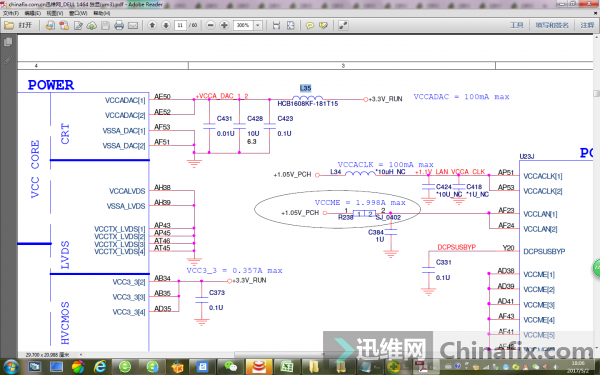Click the taskbar clock showing 18:06
The height and width of the screenshot is (375, 600).
pos(578,367)
